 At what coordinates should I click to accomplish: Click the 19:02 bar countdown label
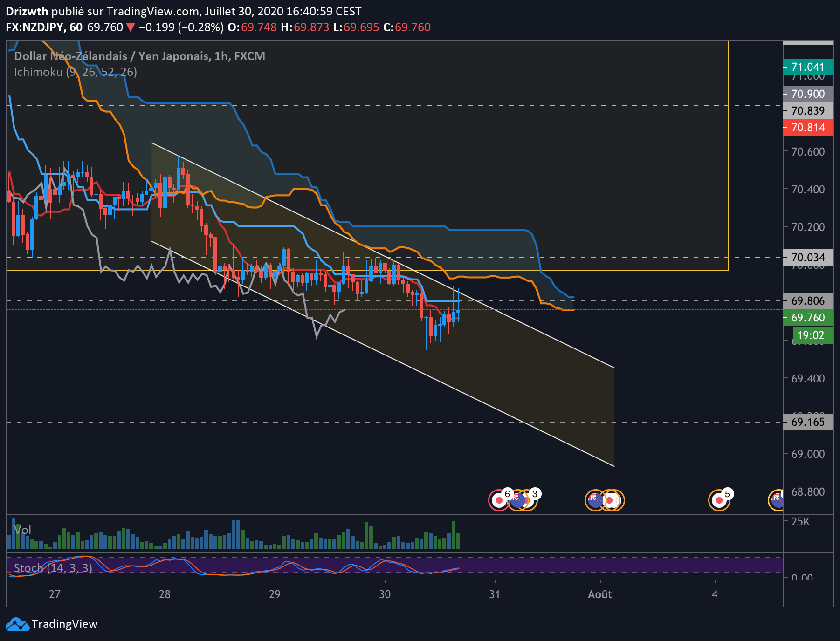(812, 335)
